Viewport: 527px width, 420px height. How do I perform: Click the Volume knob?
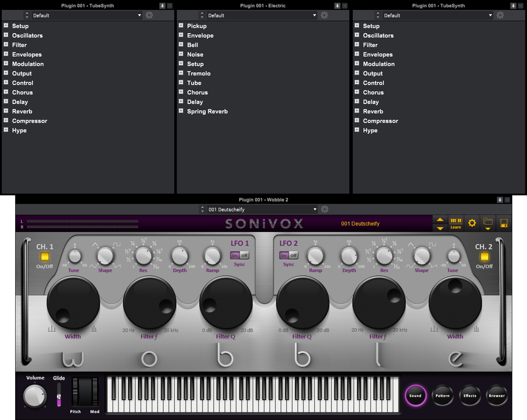click(35, 396)
